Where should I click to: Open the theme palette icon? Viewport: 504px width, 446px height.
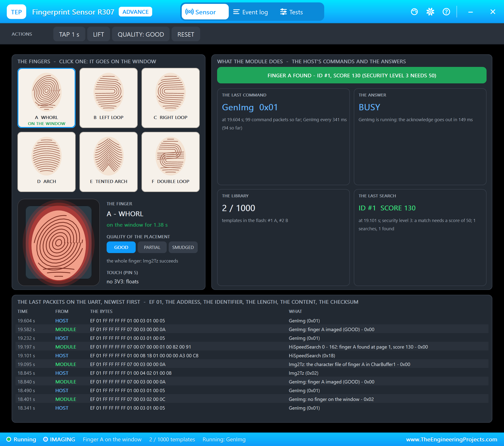[x=414, y=12]
